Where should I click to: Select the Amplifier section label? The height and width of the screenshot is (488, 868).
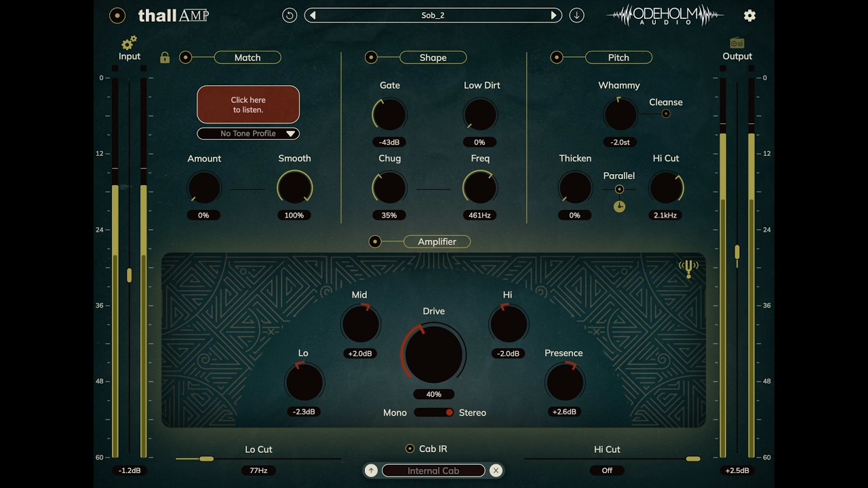(x=437, y=241)
